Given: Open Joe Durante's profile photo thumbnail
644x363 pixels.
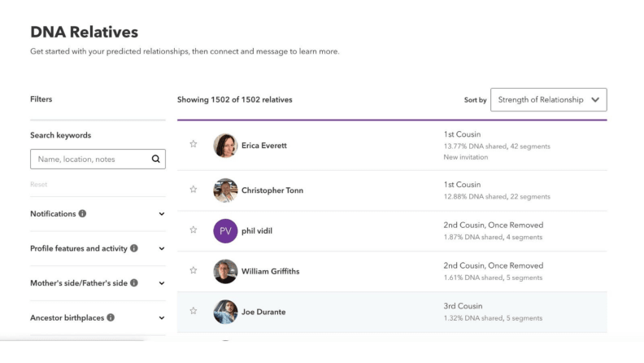Looking at the screenshot, I should click(x=225, y=312).
